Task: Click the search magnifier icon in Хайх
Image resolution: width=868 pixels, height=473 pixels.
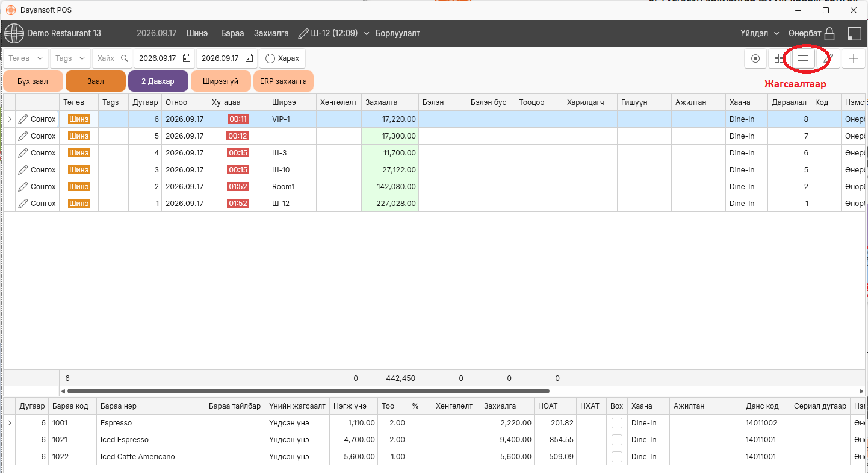Action: pos(125,58)
